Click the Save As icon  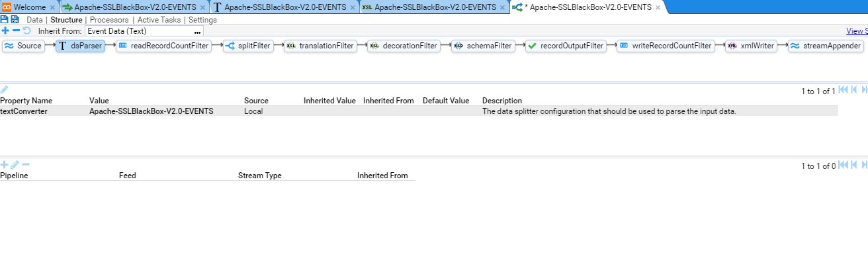tap(15, 20)
